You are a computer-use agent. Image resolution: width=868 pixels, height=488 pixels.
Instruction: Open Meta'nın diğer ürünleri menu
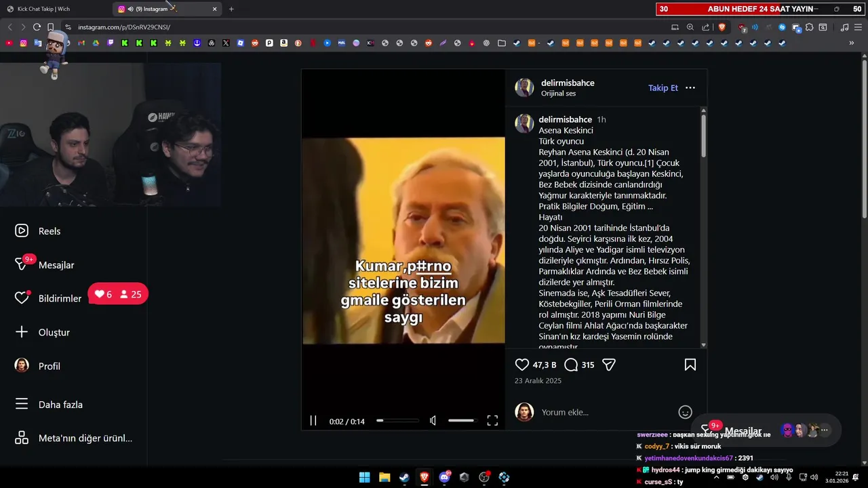coord(73,438)
